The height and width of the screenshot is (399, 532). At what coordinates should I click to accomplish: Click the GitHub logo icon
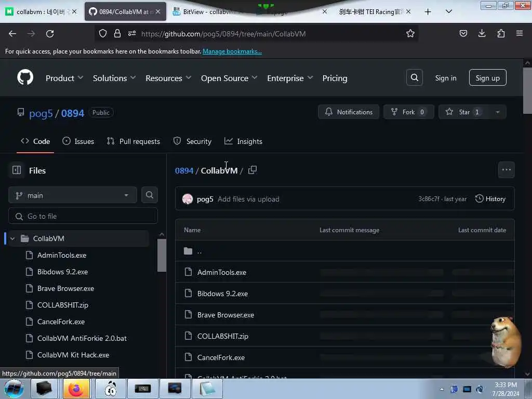point(25,78)
